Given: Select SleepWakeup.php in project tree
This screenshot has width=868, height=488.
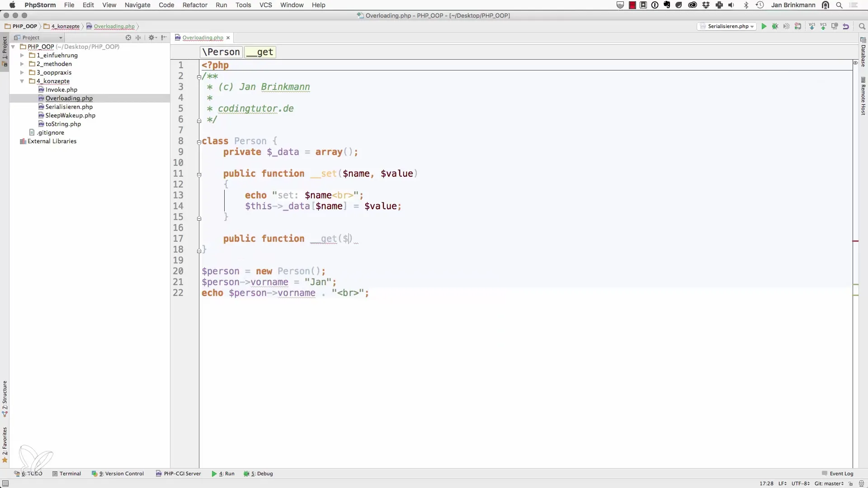Looking at the screenshot, I should [x=71, y=115].
